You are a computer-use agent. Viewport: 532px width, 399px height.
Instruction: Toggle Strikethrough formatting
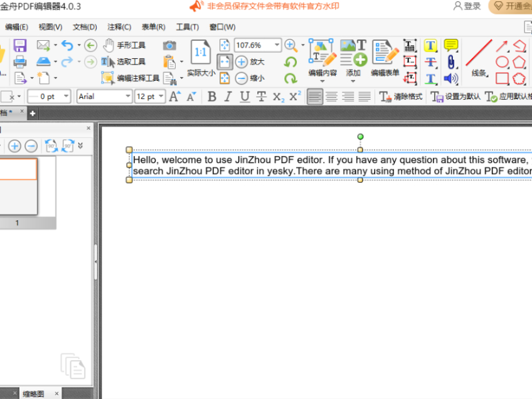click(x=261, y=97)
